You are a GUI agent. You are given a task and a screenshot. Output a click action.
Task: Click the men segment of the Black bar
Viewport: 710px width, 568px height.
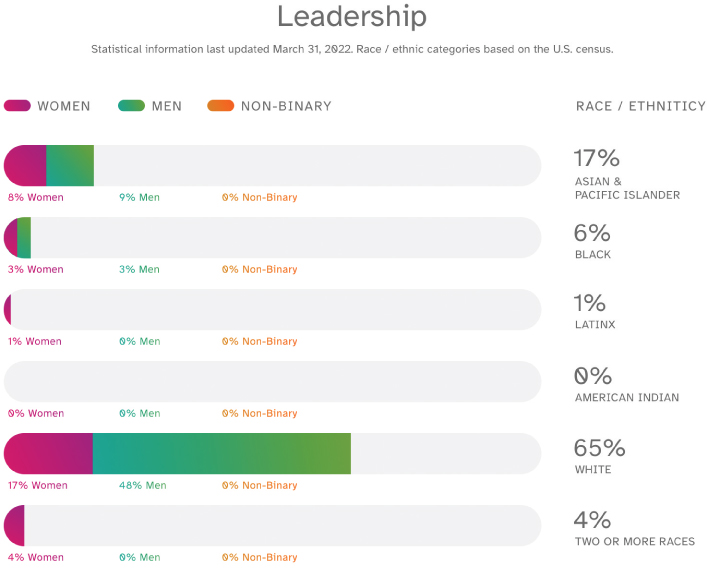[24, 237]
